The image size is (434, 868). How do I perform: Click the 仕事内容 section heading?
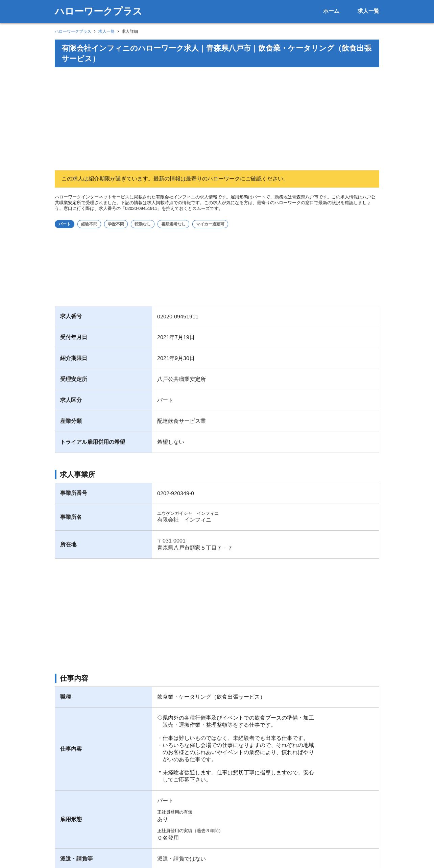click(x=74, y=678)
